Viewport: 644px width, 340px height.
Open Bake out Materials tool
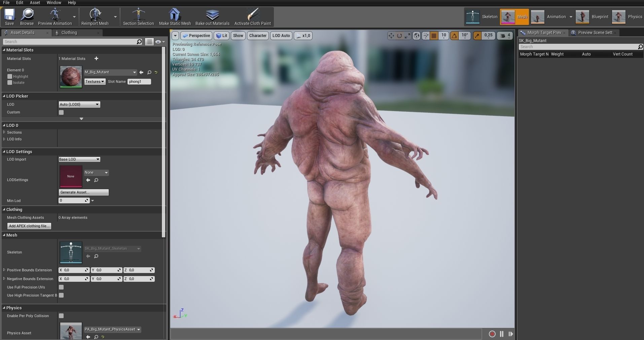(212, 17)
